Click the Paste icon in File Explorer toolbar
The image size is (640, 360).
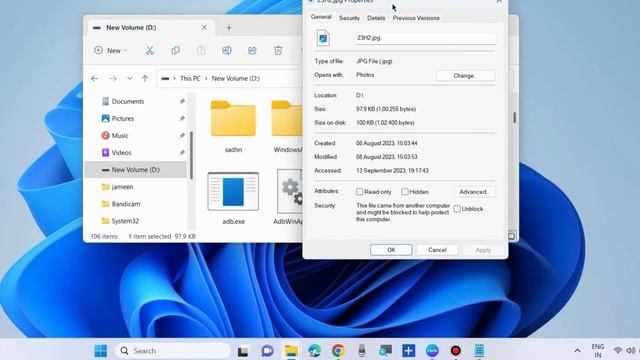(x=201, y=50)
